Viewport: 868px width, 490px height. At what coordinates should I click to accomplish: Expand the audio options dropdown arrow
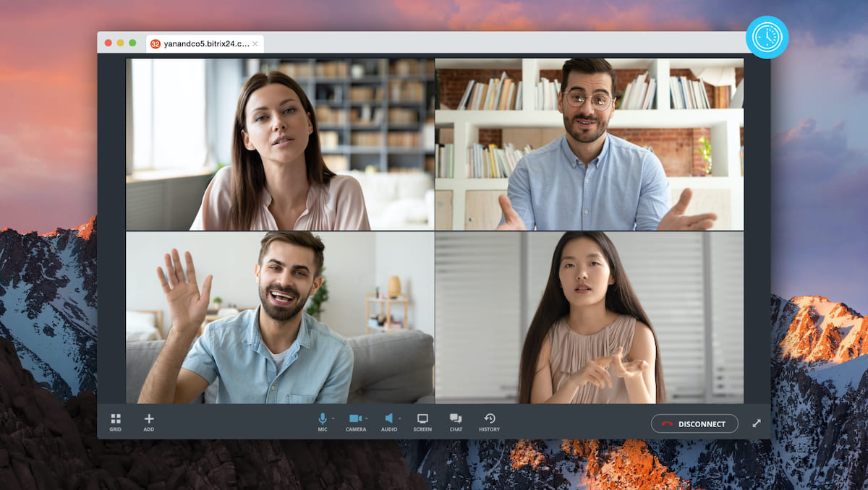399,418
